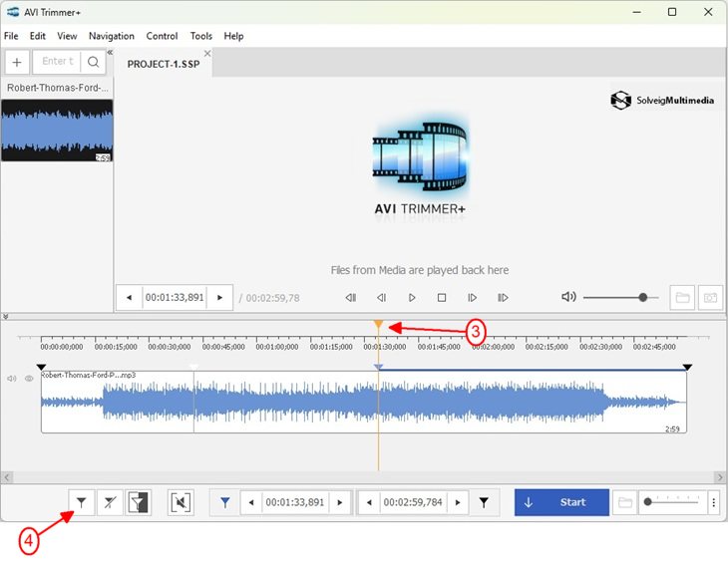Viewport: 728px width, 563px height.
Task: Jump to previous keyframe in player
Action: click(x=350, y=297)
